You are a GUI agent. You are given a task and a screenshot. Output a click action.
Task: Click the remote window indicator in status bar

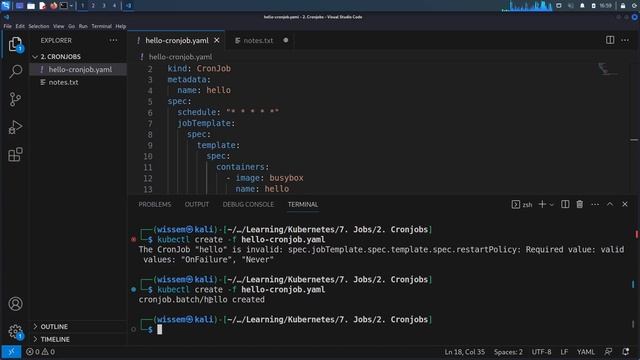tap(11, 351)
